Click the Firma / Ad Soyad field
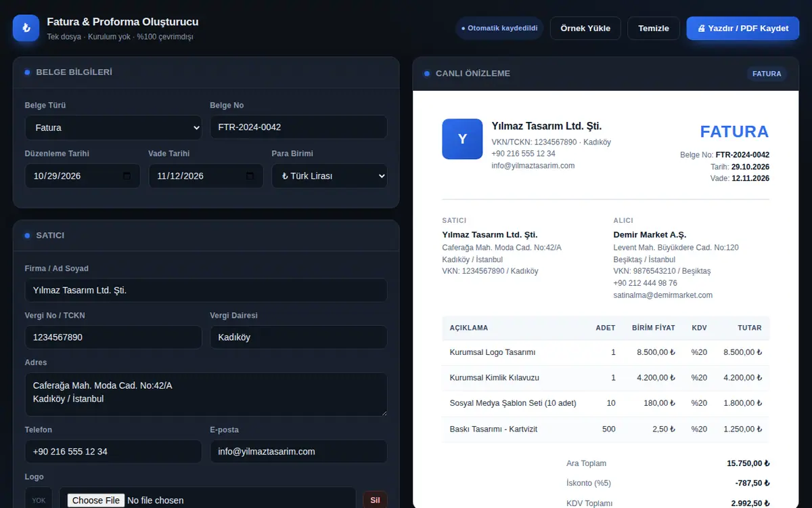The image size is (812, 508). (206, 291)
